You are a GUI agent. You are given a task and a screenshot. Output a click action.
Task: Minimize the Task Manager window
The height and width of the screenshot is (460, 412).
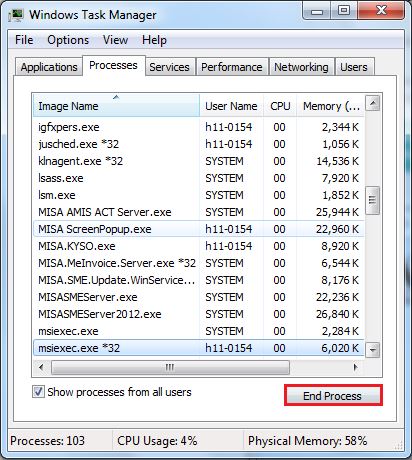click(x=317, y=11)
